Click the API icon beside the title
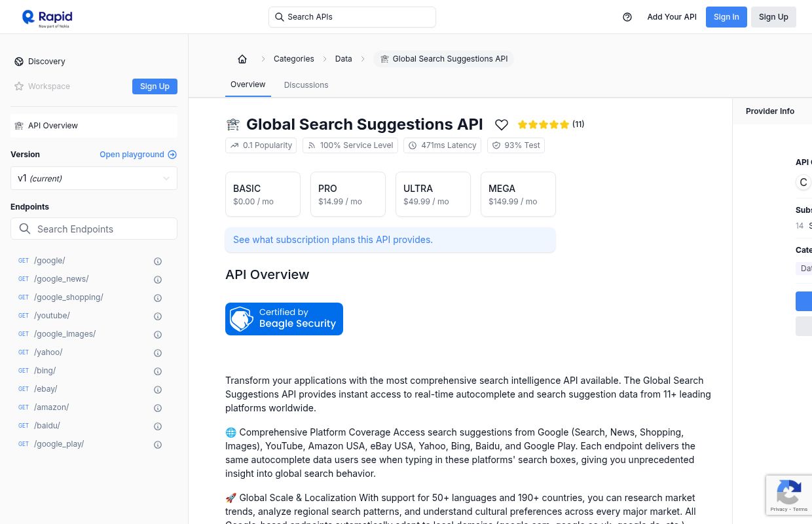 [232, 124]
